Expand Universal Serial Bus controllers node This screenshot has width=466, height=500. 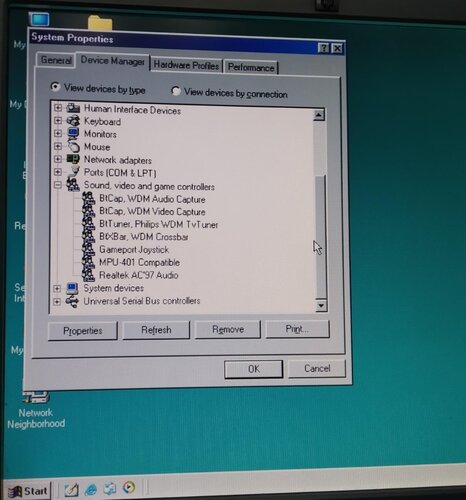(x=57, y=301)
